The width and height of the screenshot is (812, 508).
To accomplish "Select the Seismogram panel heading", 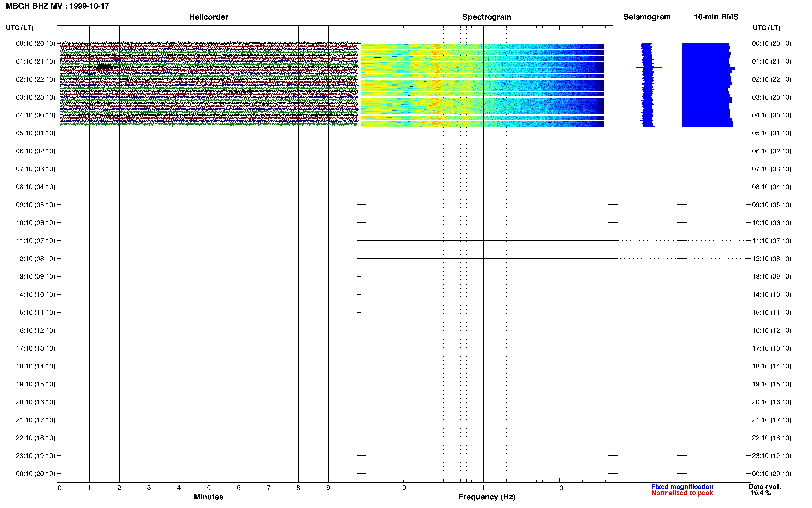I will coord(647,17).
